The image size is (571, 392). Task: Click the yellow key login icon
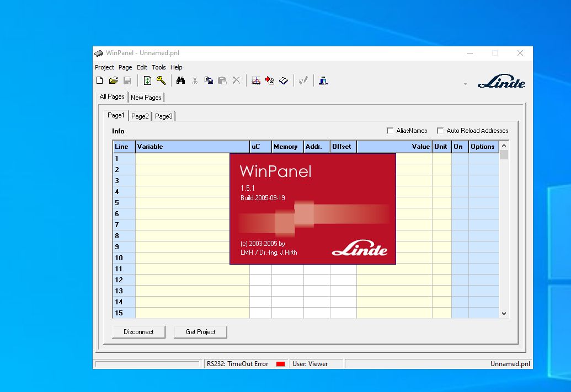pyautogui.click(x=161, y=80)
